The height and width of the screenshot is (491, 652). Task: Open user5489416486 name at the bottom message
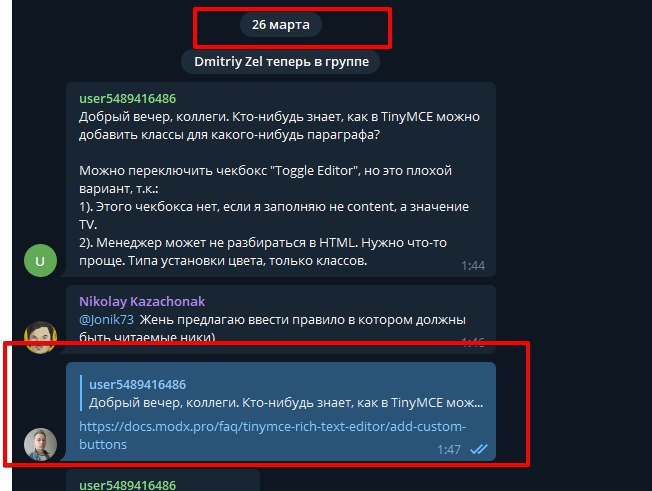128,485
